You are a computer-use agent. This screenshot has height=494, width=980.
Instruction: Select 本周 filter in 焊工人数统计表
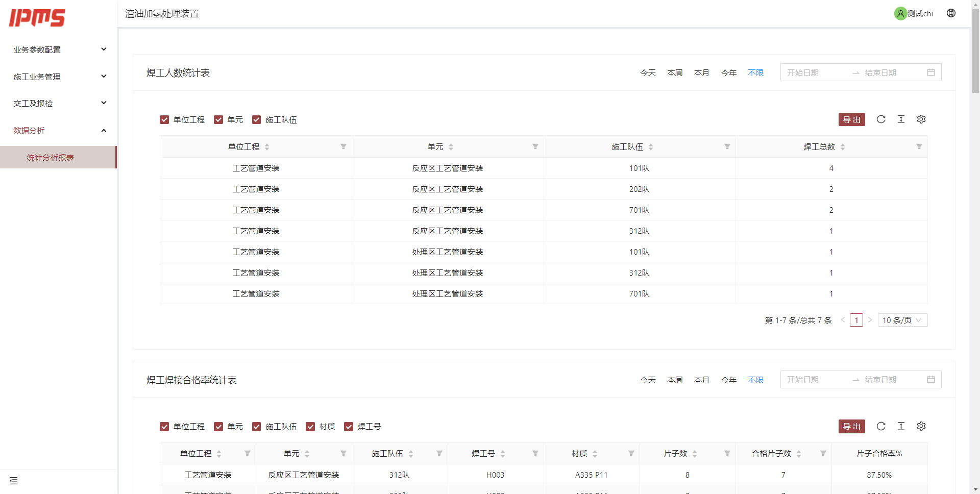coord(675,72)
